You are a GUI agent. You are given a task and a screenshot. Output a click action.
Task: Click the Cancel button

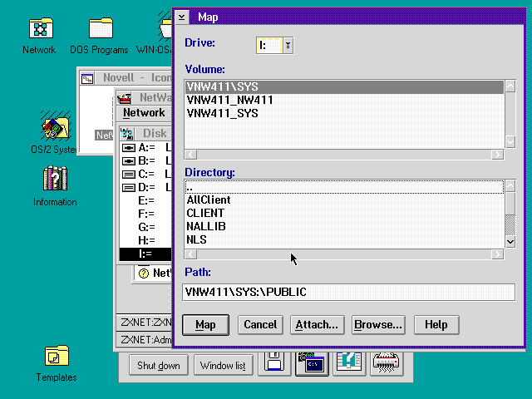260,325
